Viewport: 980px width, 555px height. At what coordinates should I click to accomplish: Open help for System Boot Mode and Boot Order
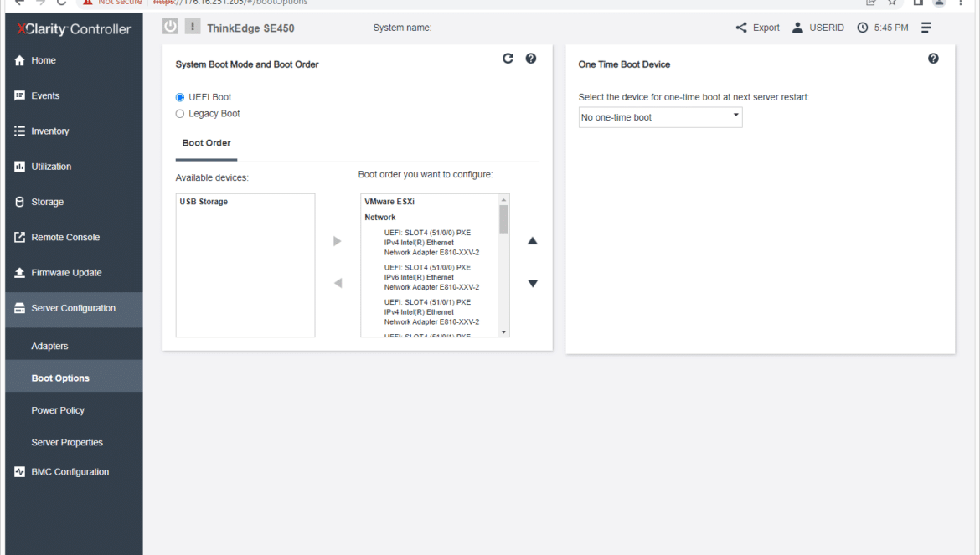[531, 58]
